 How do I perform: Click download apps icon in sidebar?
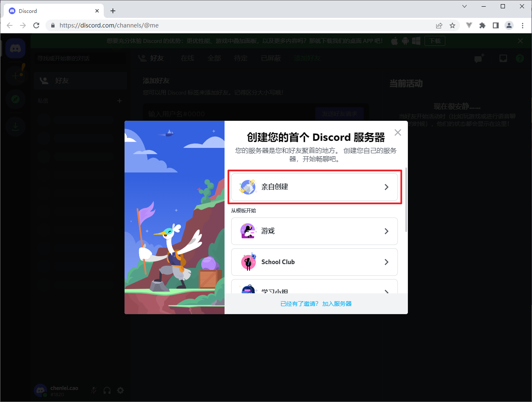(15, 126)
